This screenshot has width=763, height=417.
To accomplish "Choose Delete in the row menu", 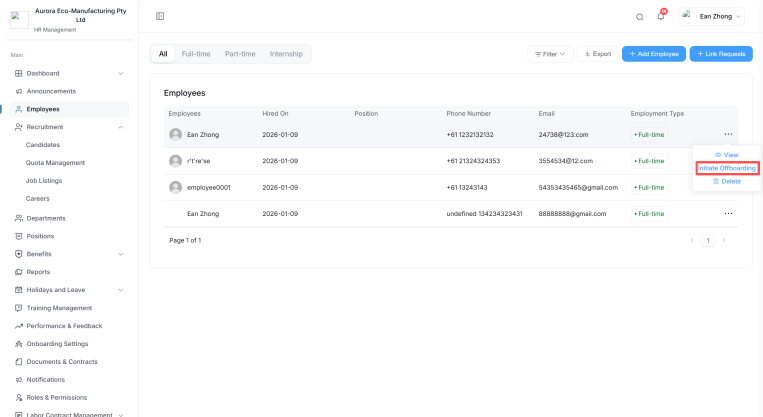I will pyautogui.click(x=727, y=181).
